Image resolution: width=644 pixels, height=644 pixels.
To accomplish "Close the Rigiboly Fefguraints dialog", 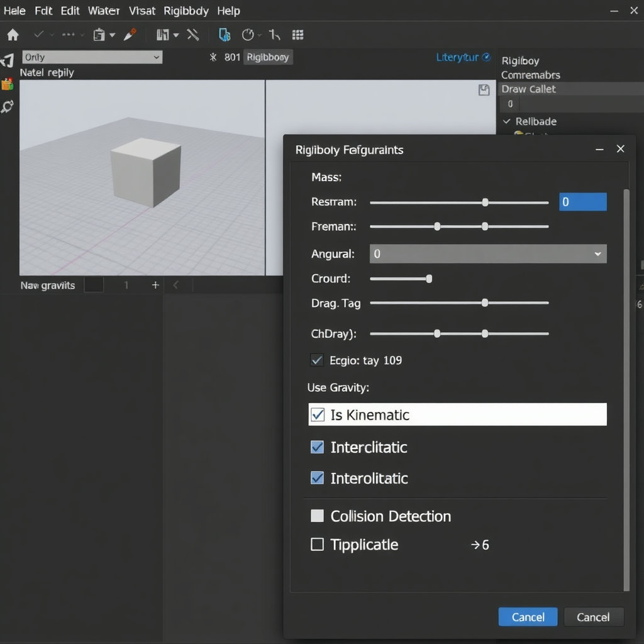I will (621, 148).
